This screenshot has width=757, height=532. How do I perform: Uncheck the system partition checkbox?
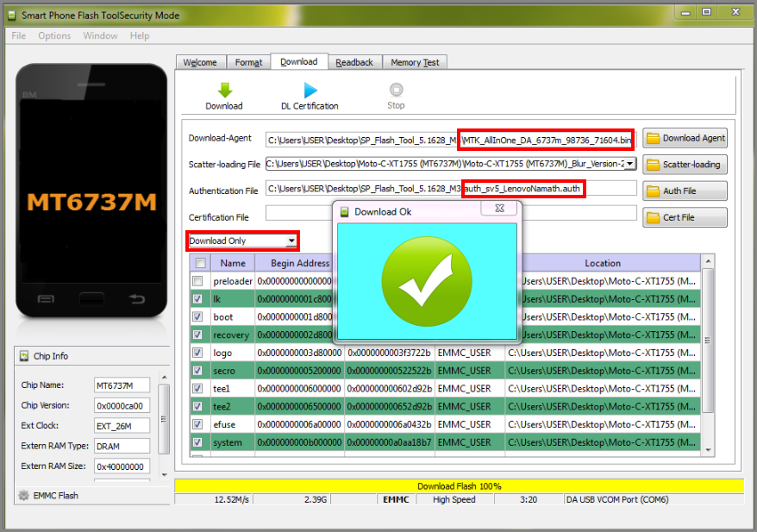pyautogui.click(x=197, y=442)
